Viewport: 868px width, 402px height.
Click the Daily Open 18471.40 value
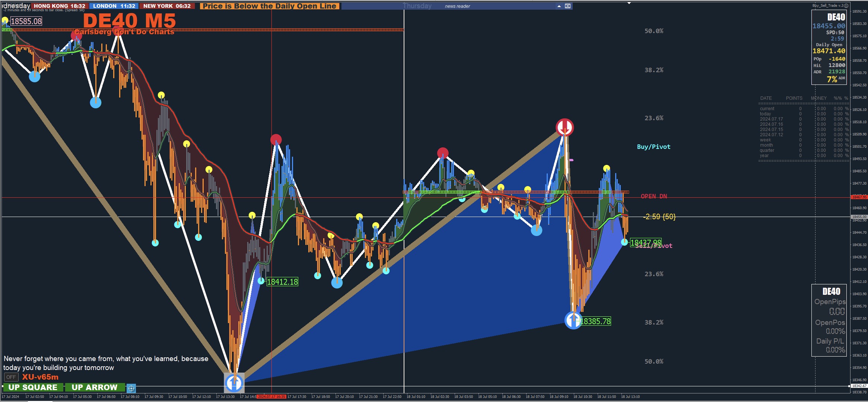coord(829,51)
